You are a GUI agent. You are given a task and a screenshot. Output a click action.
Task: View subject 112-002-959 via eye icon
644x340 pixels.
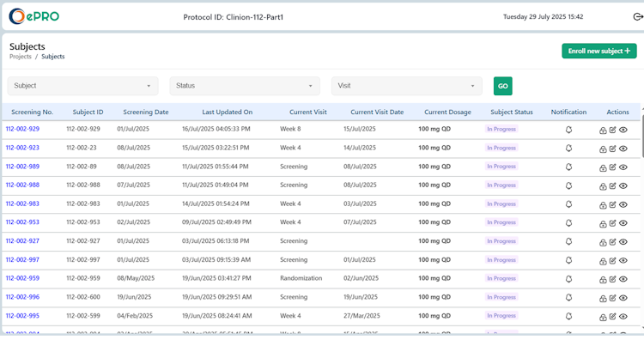(x=623, y=279)
